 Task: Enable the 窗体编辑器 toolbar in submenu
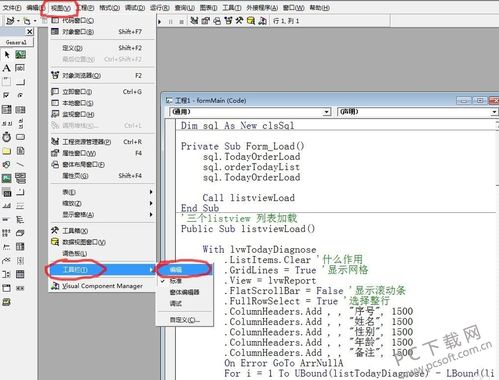[185, 292]
